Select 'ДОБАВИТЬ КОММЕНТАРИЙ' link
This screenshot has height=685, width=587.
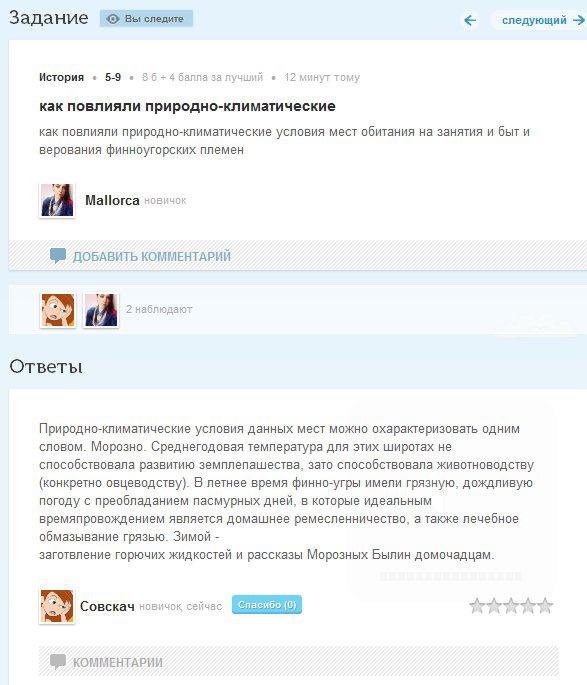click(x=152, y=256)
